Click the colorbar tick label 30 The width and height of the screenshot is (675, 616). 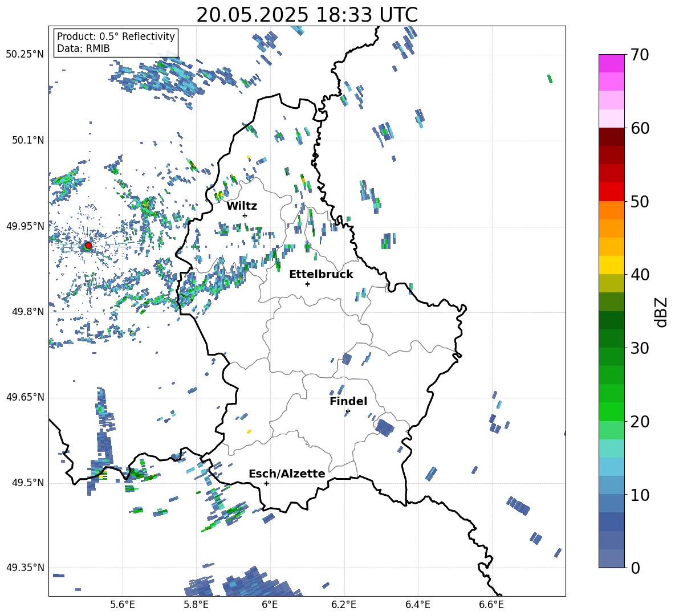point(640,348)
